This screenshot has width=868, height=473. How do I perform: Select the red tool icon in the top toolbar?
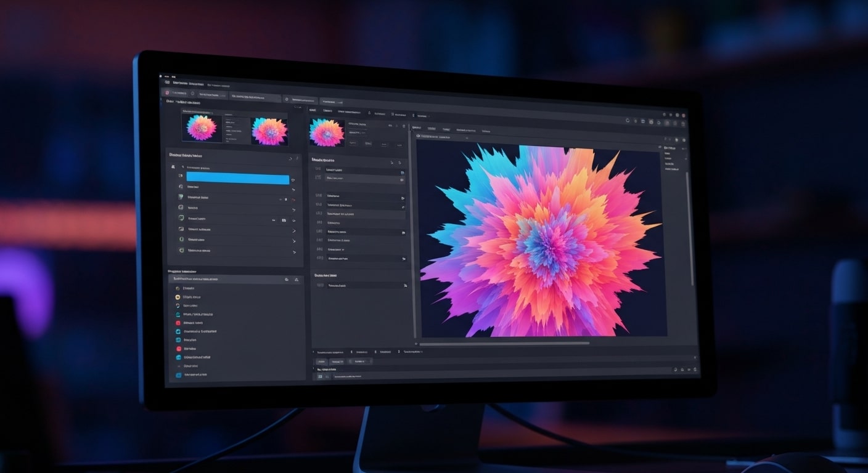pyautogui.click(x=166, y=92)
